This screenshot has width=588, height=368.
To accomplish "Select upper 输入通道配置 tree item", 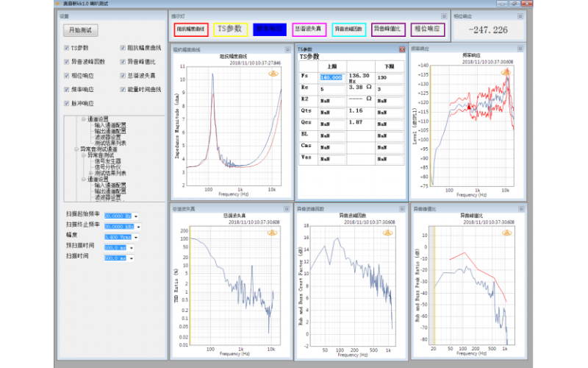I will pos(110,125).
